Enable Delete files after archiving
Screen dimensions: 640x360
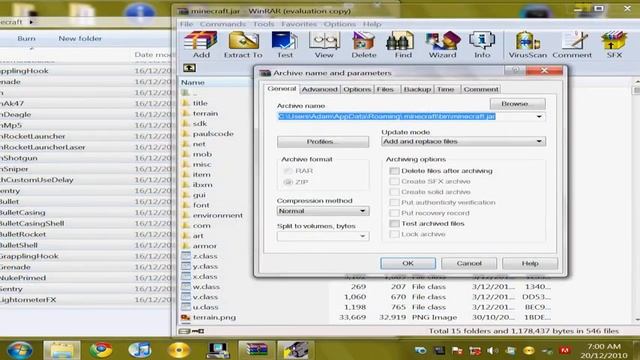click(394, 171)
